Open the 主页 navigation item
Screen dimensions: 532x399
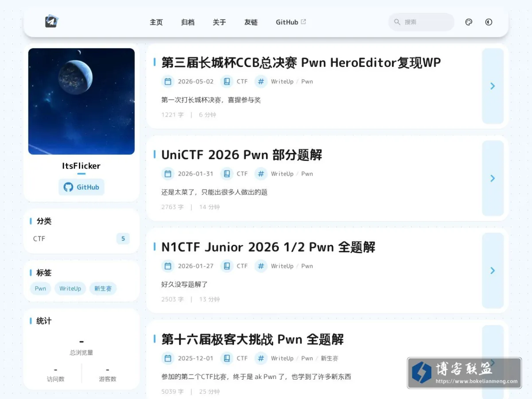tap(156, 22)
